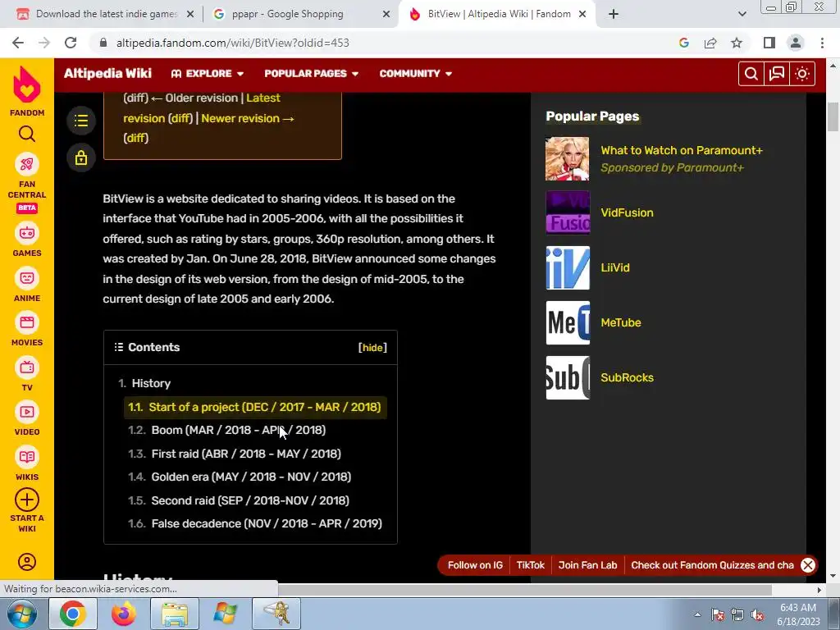This screenshot has width=840, height=630.
Task: Bookmark this page with star
Action: point(737,43)
